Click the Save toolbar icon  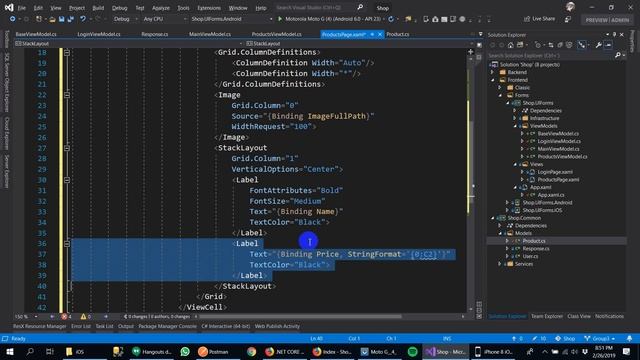[x=61, y=19]
